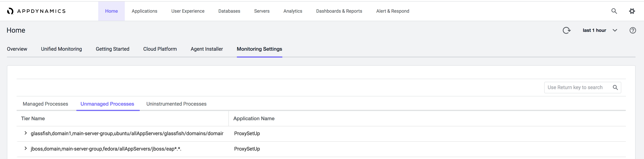The image size is (644, 159).
Task: Open the global search magnifier icon
Action: 614,11
